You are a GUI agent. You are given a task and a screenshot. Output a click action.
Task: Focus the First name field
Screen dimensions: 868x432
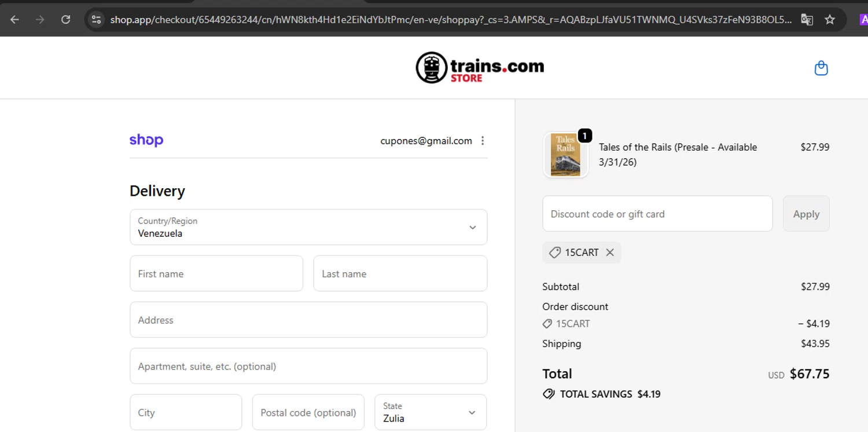coord(216,273)
